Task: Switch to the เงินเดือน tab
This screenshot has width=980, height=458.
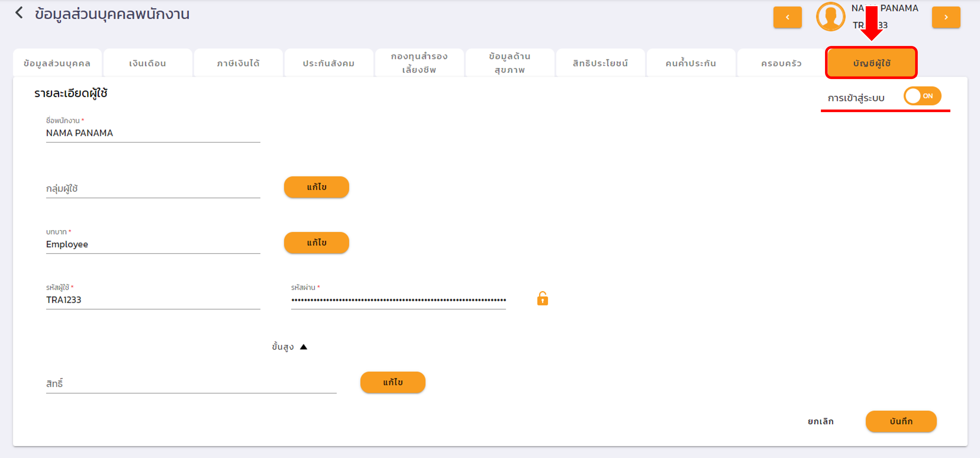Action: [x=147, y=63]
